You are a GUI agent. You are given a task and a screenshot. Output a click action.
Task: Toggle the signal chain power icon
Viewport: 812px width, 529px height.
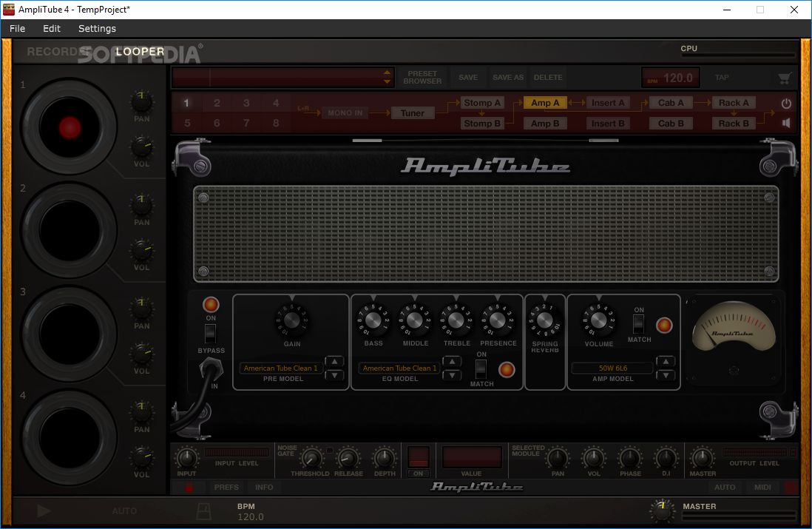(786, 103)
